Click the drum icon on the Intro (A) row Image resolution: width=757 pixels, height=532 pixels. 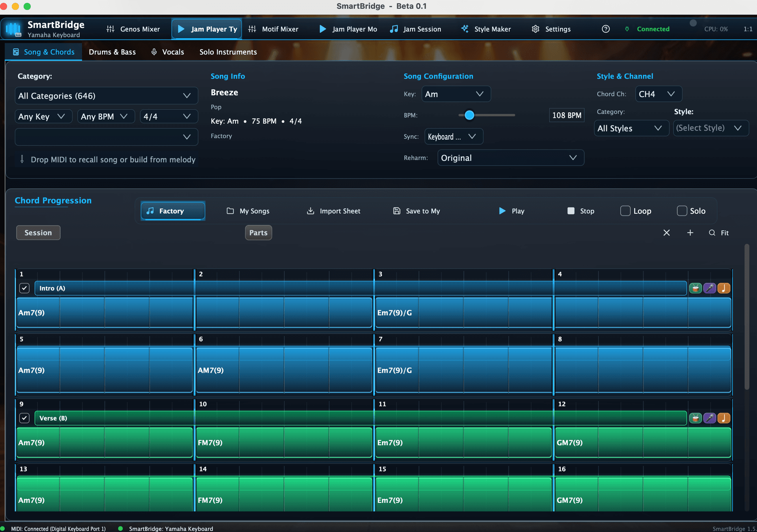[695, 288]
